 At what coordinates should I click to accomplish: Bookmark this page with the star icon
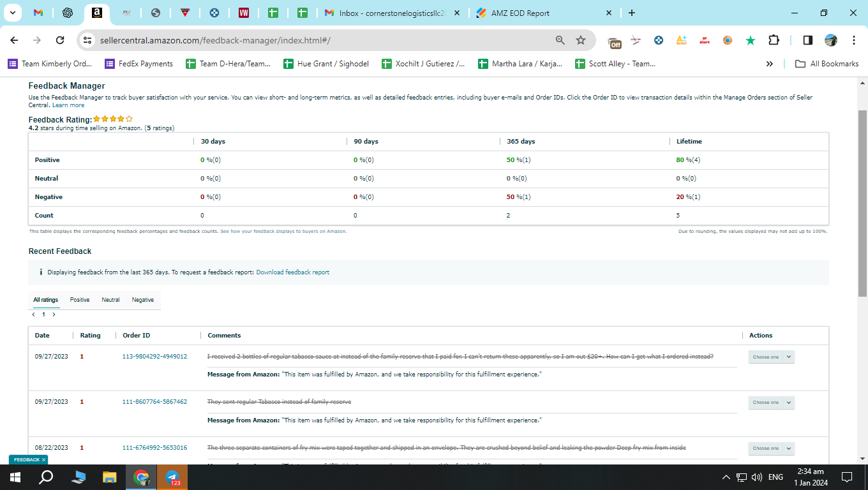[581, 40]
